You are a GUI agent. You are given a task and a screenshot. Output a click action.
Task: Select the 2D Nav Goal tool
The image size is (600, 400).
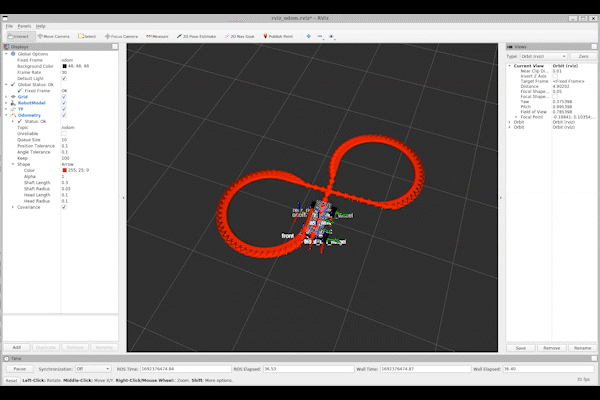[240, 36]
